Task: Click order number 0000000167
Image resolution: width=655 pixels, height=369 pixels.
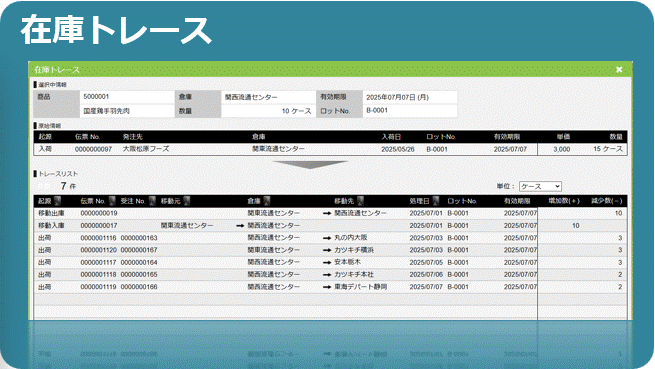Action: click(x=139, y=250)
